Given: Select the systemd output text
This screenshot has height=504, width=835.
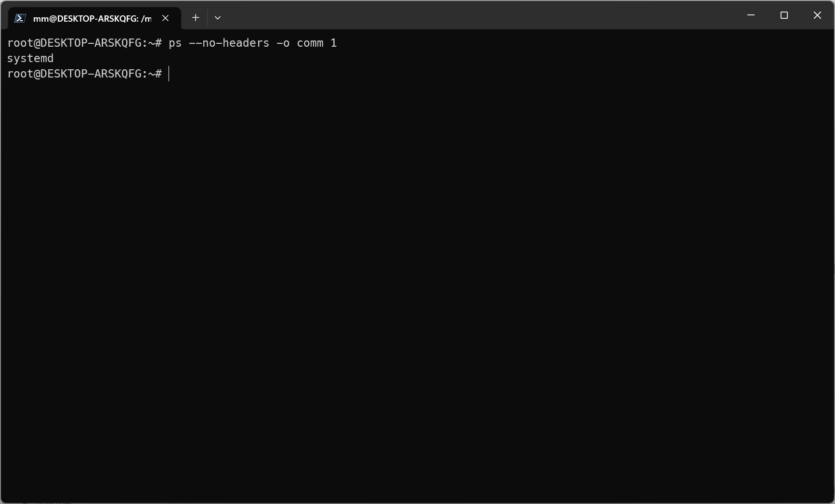Looking at the screenshot, I should (30, 58).
